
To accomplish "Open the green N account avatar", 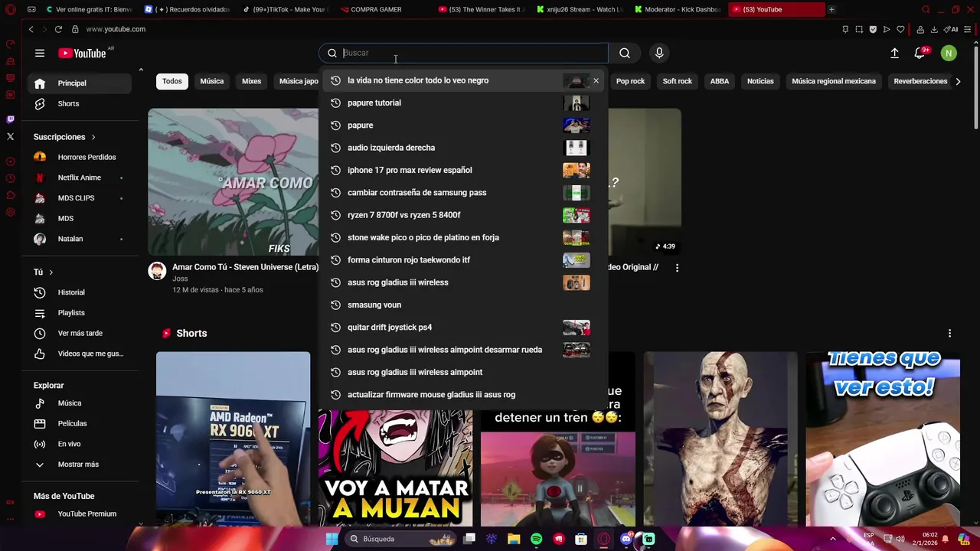I will pyautogui.click(x=949, y=53).
